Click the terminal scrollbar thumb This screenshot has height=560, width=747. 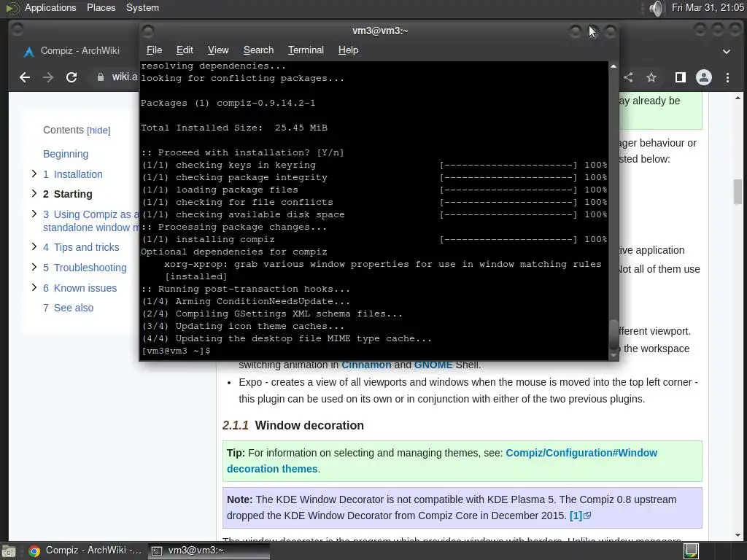pyautogui.click(x=613, y=335)
